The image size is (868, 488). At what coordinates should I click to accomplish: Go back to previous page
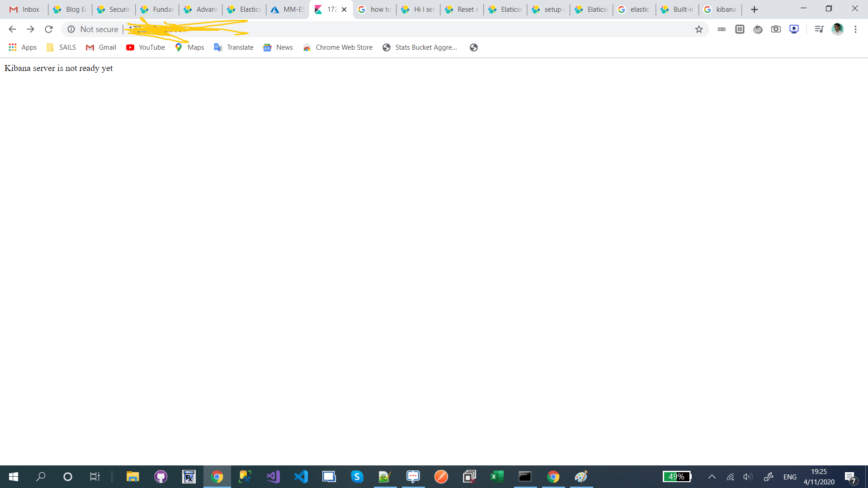12,29
